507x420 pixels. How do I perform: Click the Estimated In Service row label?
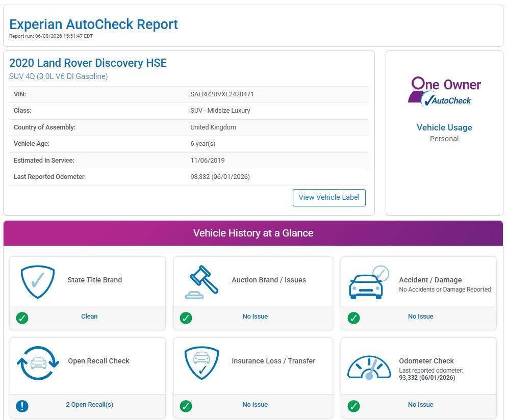tap(44, 160)
